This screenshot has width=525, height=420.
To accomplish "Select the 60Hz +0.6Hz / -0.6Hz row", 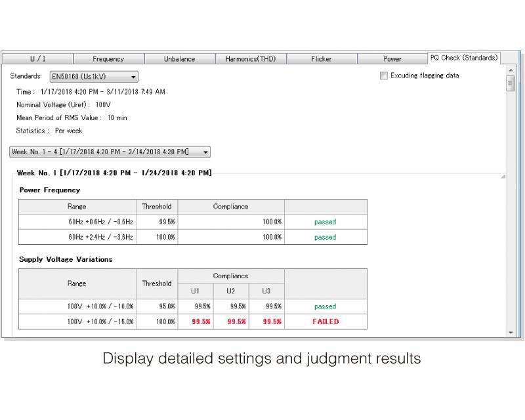I will [193, 222].
